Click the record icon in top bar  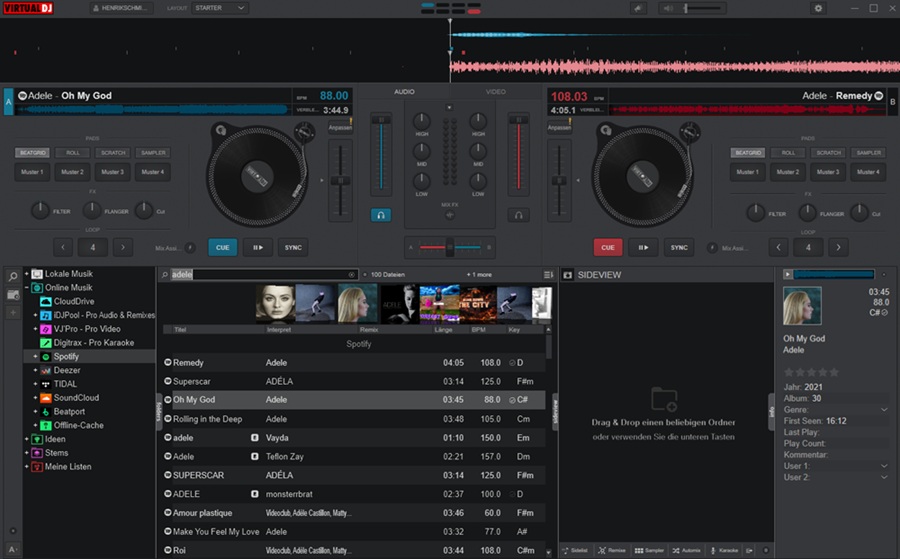(x=638, y=8)
